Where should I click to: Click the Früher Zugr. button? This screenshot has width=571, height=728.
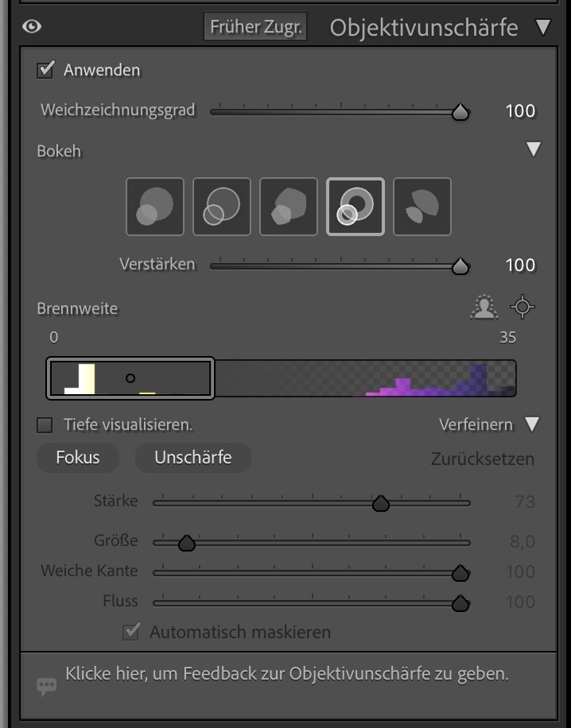[x=255, y=27]
